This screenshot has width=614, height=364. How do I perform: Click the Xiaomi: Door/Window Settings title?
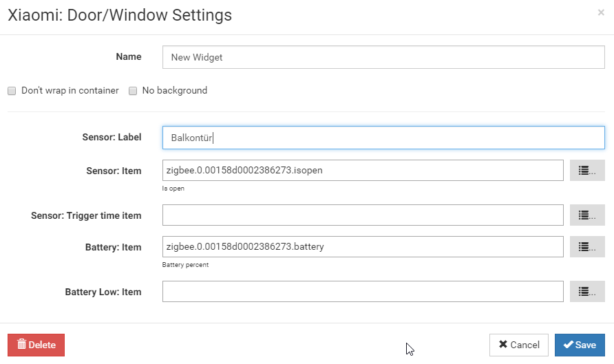pos(120,15)
